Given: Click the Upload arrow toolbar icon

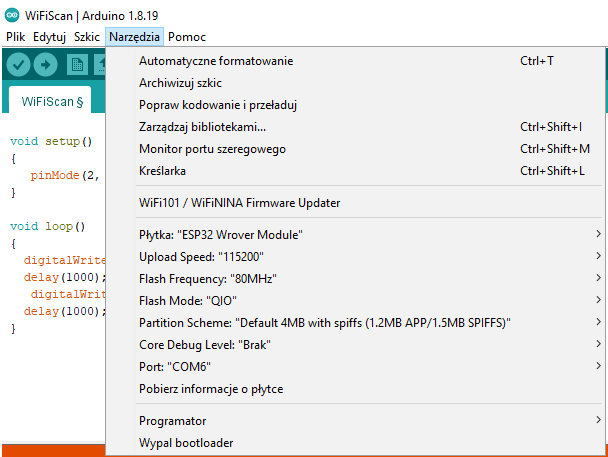Looking at the screenshot, I should [x=45, y=64].
